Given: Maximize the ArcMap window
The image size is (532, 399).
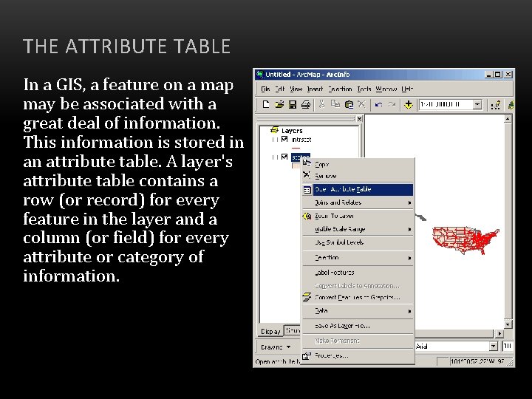Looking at the screenshot, I should 497,75.
